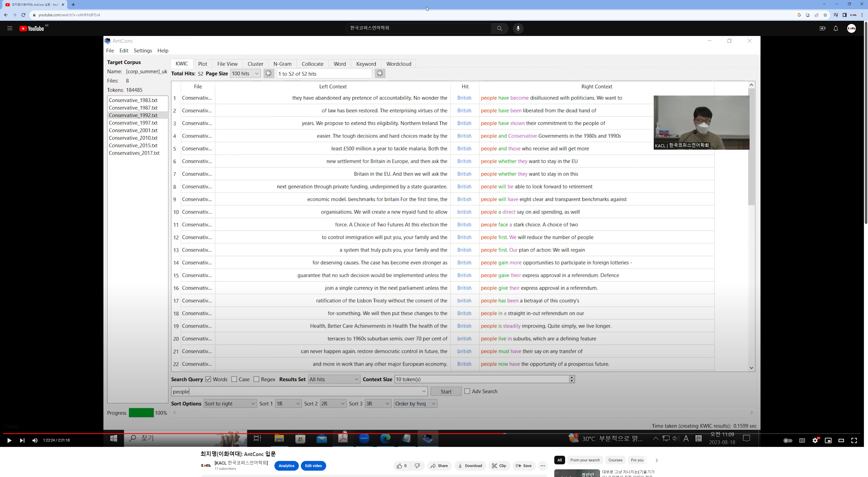The height and width of the screenshot is (477, 868).
Task: Click the Start search button
Action: [x=446, y=391]
